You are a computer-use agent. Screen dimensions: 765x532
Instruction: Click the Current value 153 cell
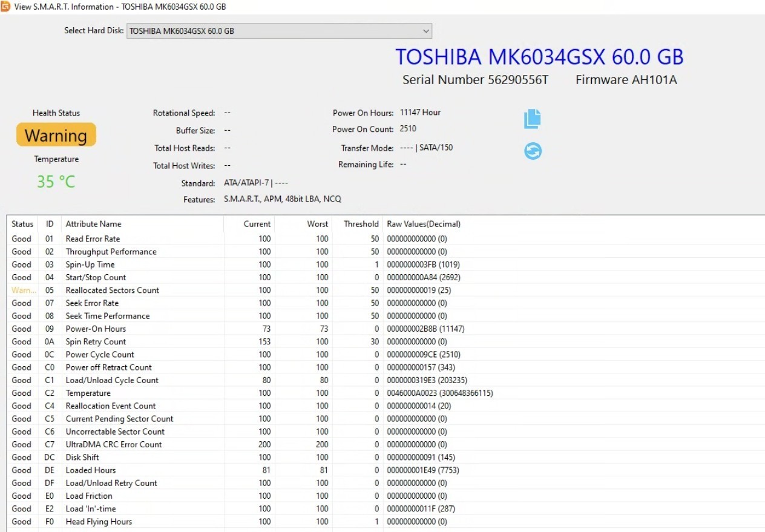(264, 341)
